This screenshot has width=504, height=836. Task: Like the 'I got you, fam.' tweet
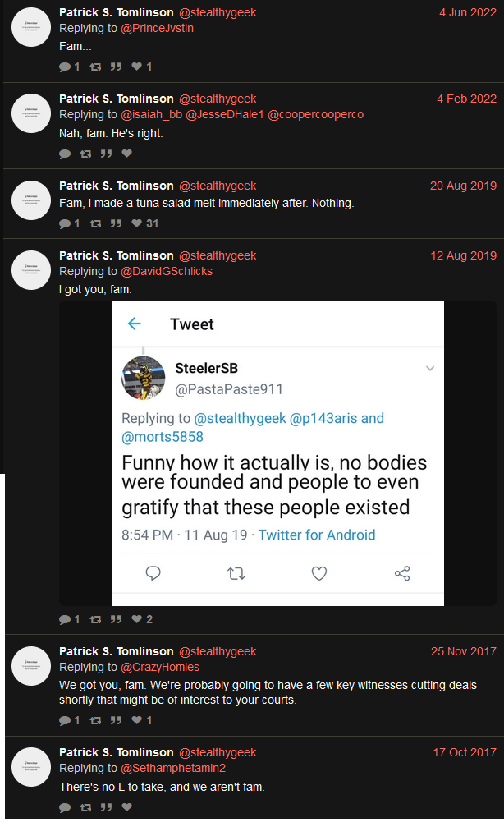pyautogui.click(x=137, y=619)
